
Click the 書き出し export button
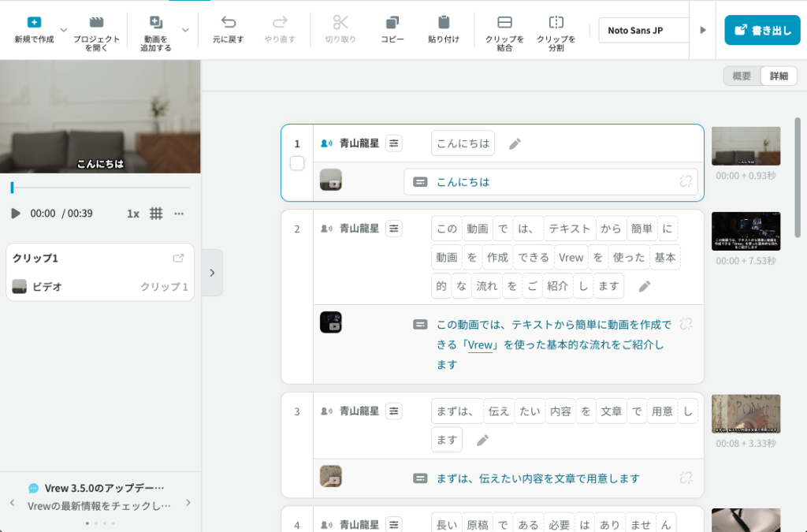[762, 29]
